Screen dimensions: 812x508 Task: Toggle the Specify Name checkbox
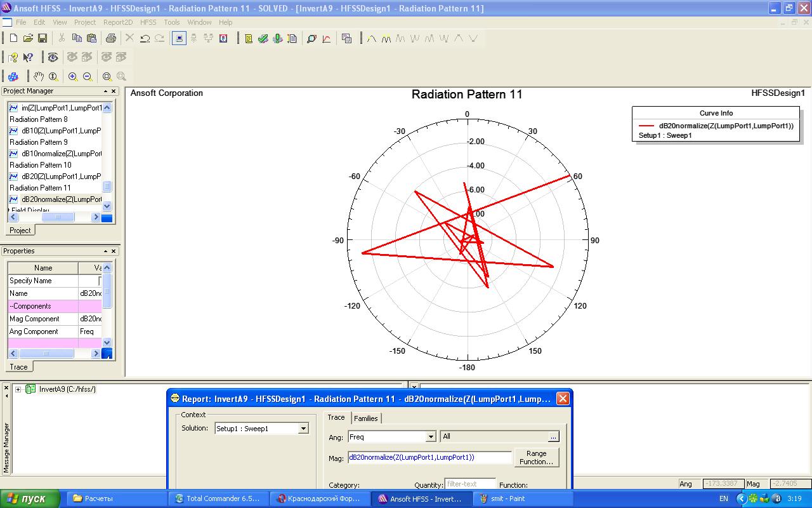coord(100,281)
